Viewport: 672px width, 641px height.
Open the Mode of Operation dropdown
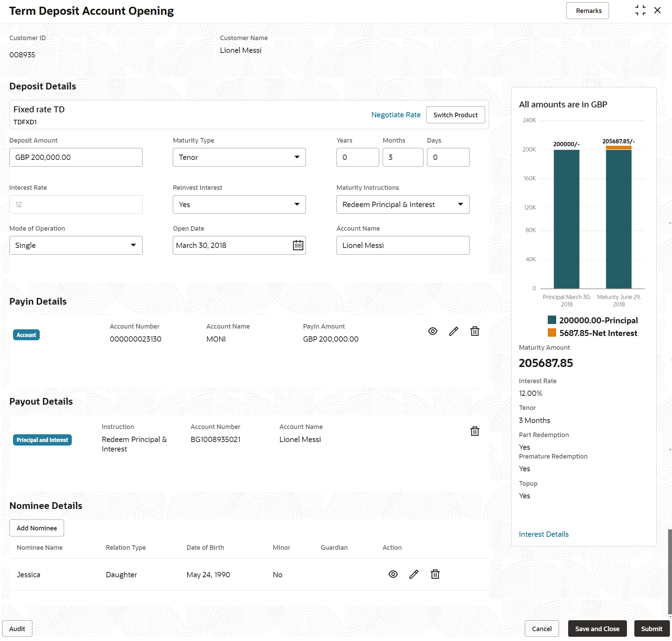pos(133,245)
